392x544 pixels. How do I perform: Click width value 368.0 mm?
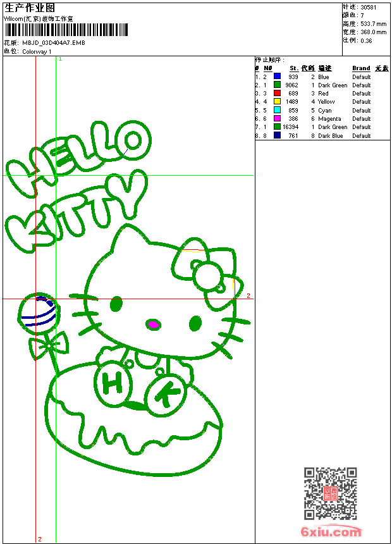click(x=374, y=32)
